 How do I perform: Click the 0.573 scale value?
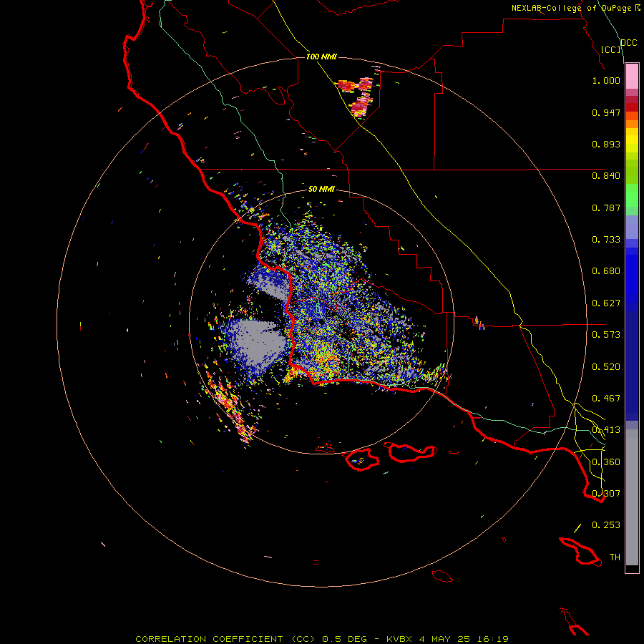pos(606,335)
